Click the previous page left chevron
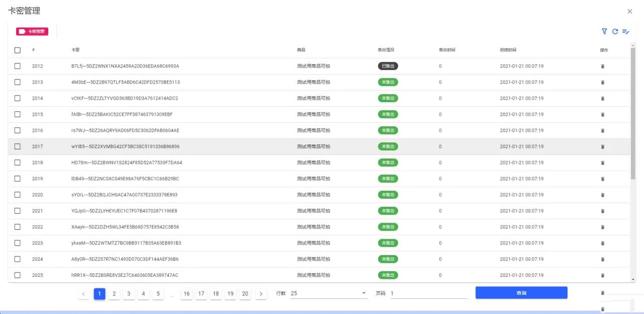This screenshot has width=644, height=314. (x=84, y=294)
